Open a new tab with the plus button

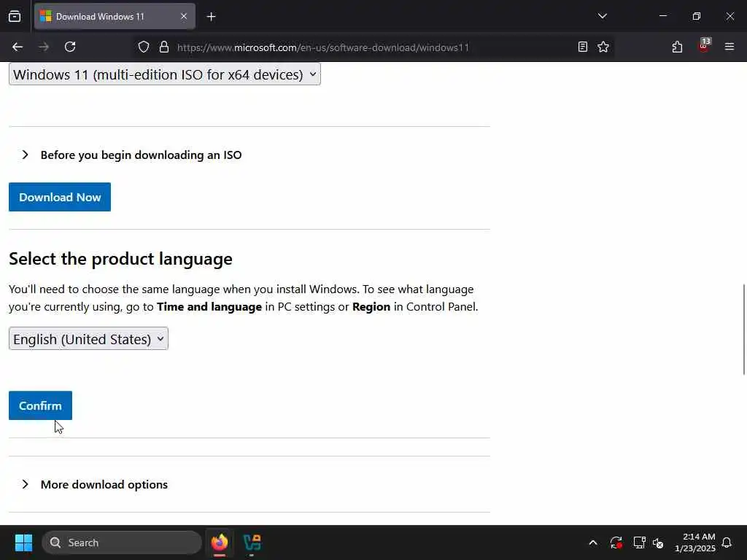[x=211, y=17]
